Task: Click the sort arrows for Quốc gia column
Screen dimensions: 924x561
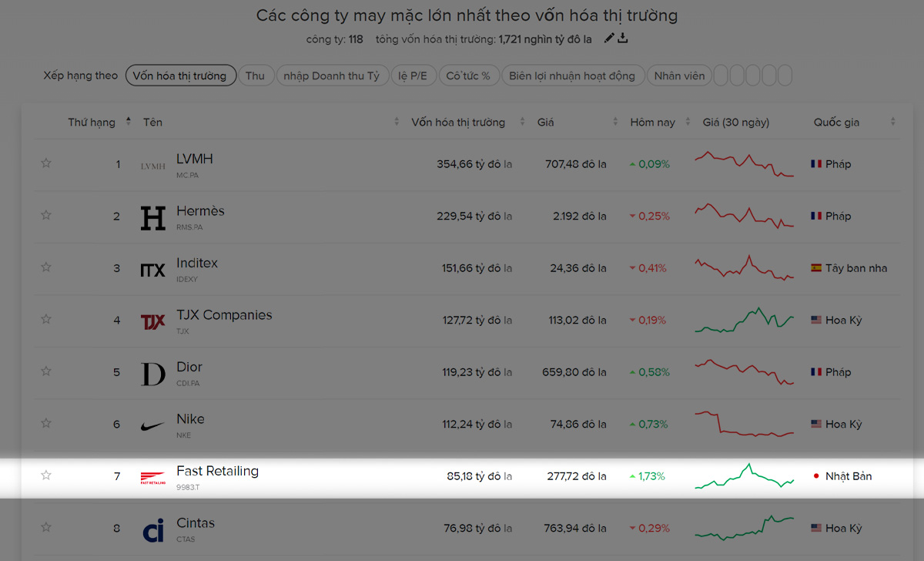Action: pos(893,122)
